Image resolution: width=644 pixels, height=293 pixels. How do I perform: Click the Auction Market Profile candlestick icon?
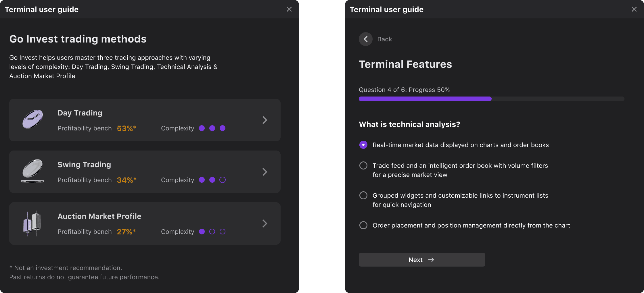[x=32, y=223]
